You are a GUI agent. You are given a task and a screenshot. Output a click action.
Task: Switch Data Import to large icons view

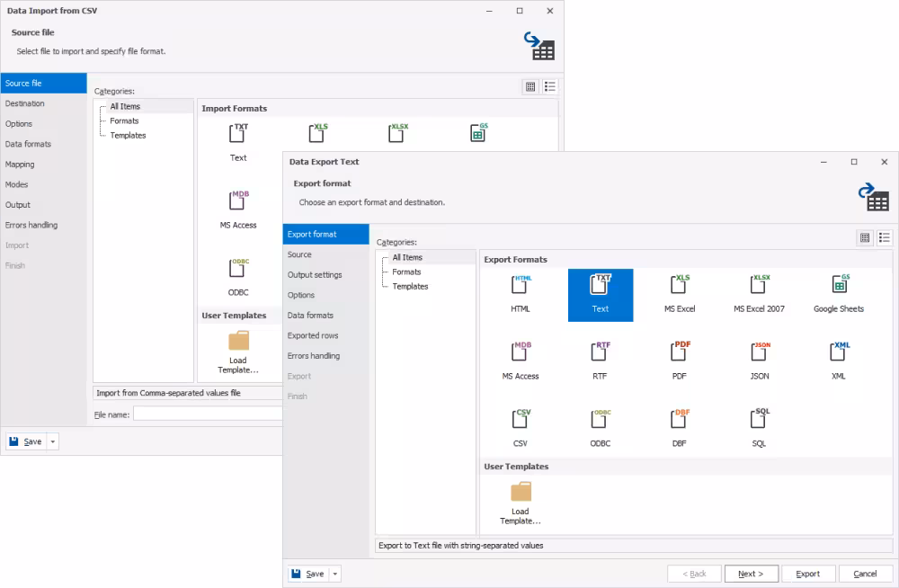click(530, 86)
